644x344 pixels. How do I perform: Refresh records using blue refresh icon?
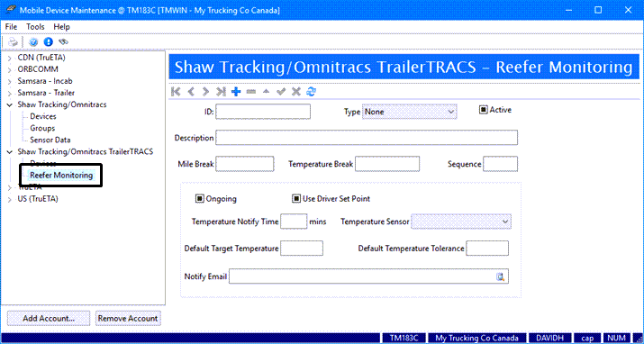coord(312,92)
